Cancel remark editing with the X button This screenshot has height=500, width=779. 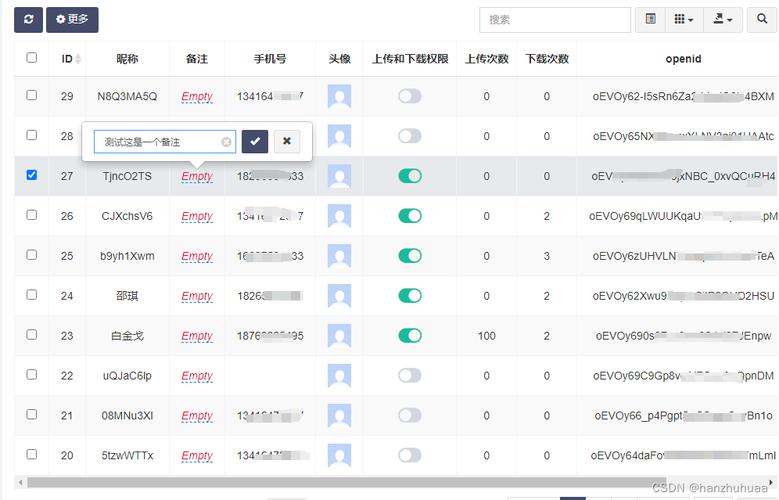287,141
